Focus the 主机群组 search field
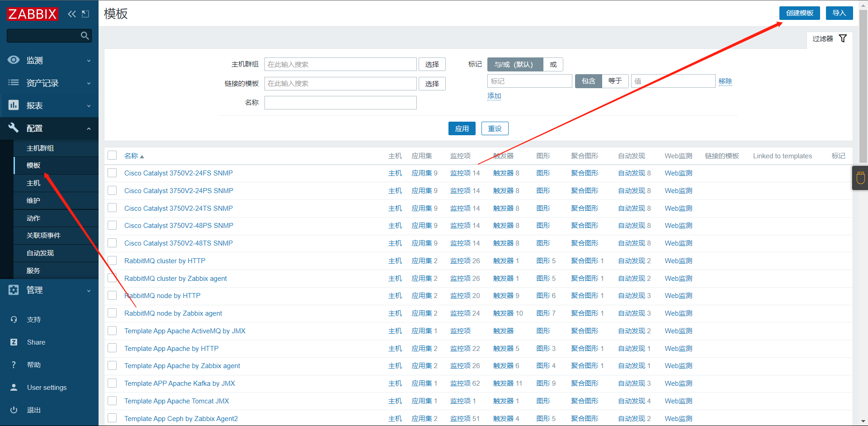Image resolution: width=868 pixels, height=426 pixels. pyautogui.click(x=340, y=64)
